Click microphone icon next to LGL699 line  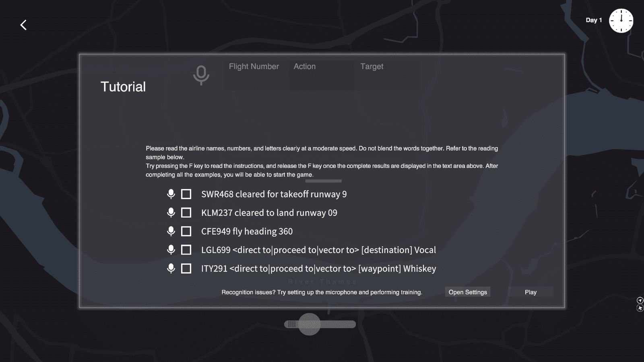click(x=171, y=250)
